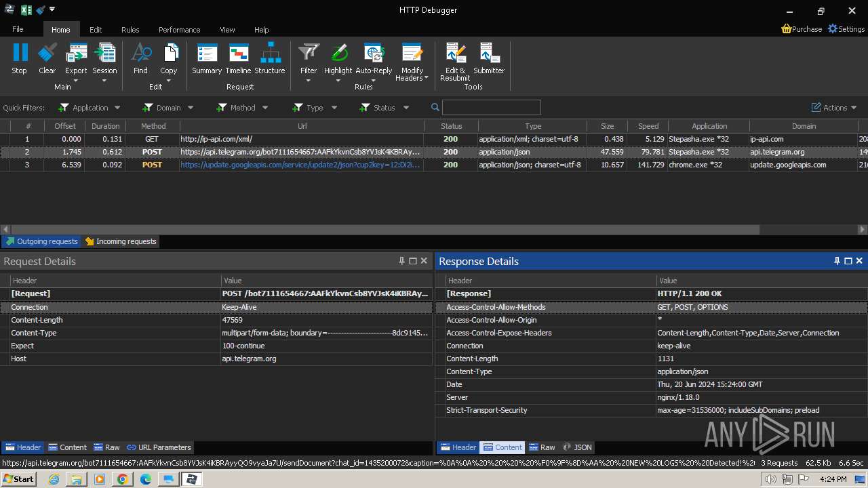The height and width of the screenshot is (488, 868).
Task: Expand the Session dropdown arrow
Action: (104, 81)
